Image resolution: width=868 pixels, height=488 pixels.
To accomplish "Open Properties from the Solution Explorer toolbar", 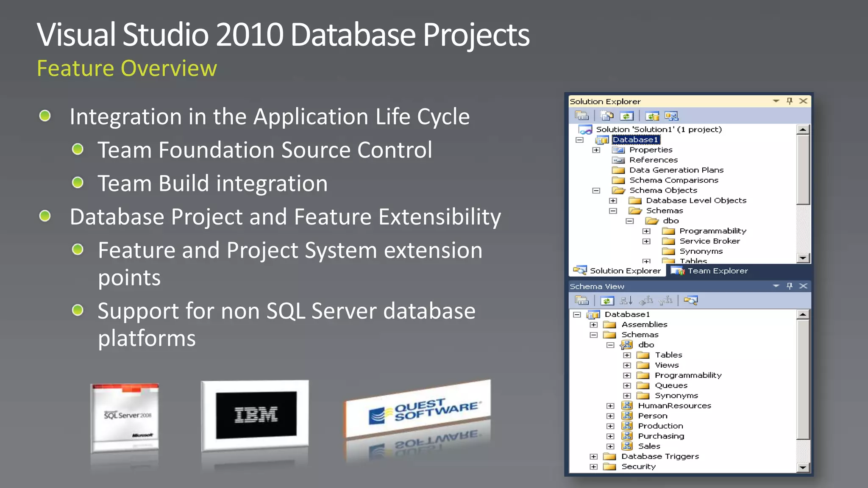I will (x=581, y=115).
